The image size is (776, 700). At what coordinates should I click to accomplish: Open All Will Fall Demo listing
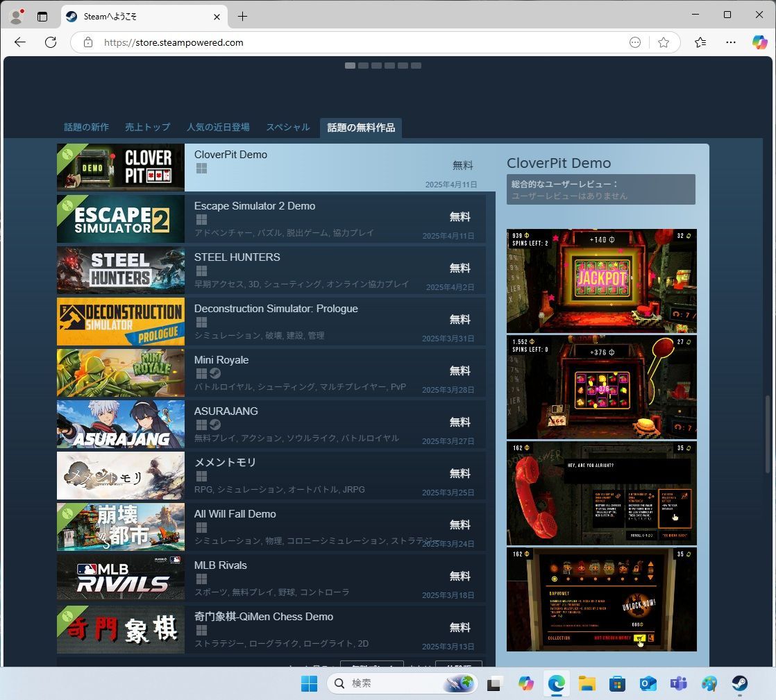pyautogui.click(x=271, y=527)
